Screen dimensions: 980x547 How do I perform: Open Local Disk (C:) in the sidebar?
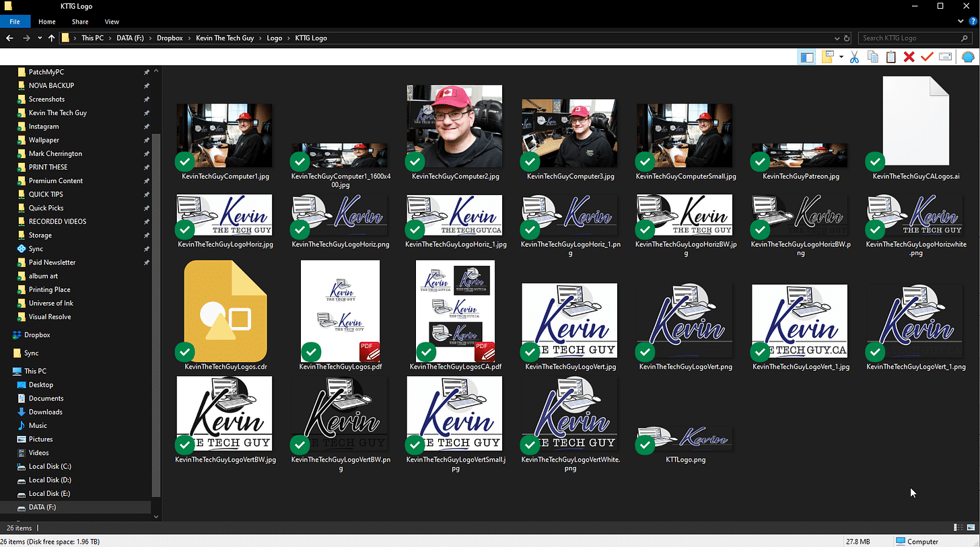50,466
